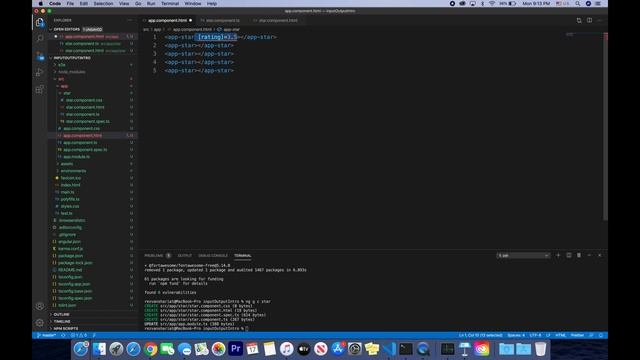This screenshot has width=640, height=360.
Task: Switch to star.component.html editor tab
Action: [x=278, y=20]
